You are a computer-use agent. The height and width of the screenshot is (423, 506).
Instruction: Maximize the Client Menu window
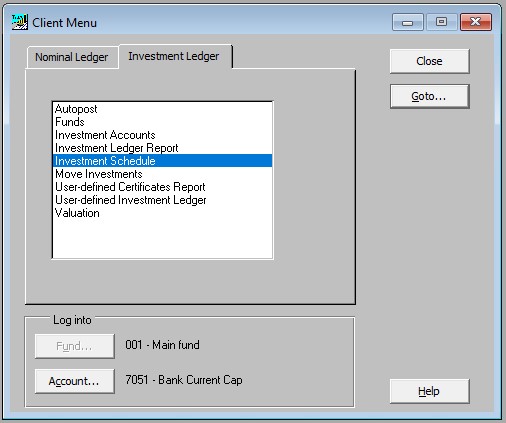[x=441, y=22]
